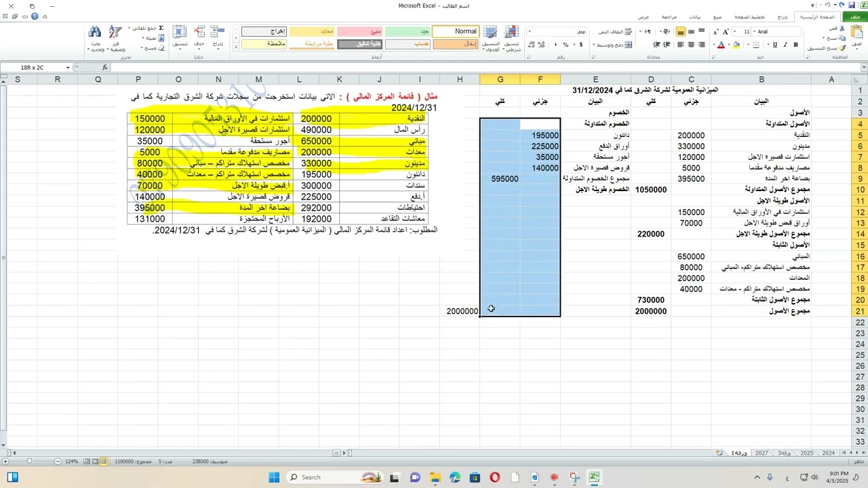This screenshot has width=868, height=488.
Task: Click the Increase Font Size icon
Action: click(x=726, y=32)
